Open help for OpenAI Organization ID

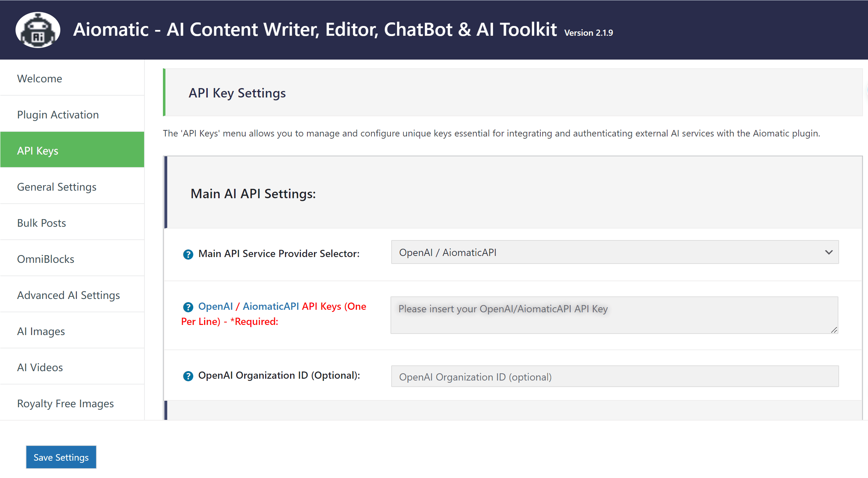[x=188, y=376]
